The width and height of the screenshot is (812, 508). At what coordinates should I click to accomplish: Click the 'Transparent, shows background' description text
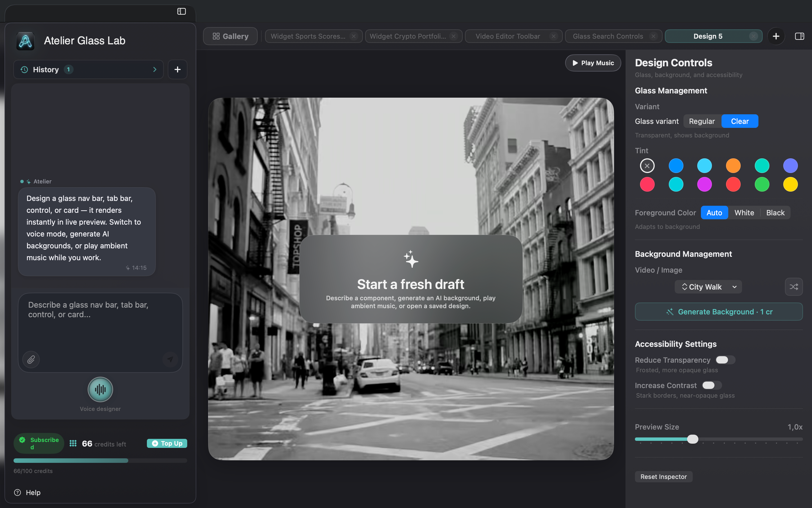pyautogui.click(x=682, y=135)
